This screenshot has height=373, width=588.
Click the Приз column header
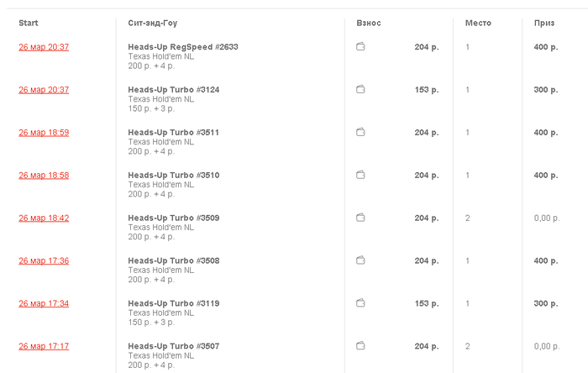544,23
